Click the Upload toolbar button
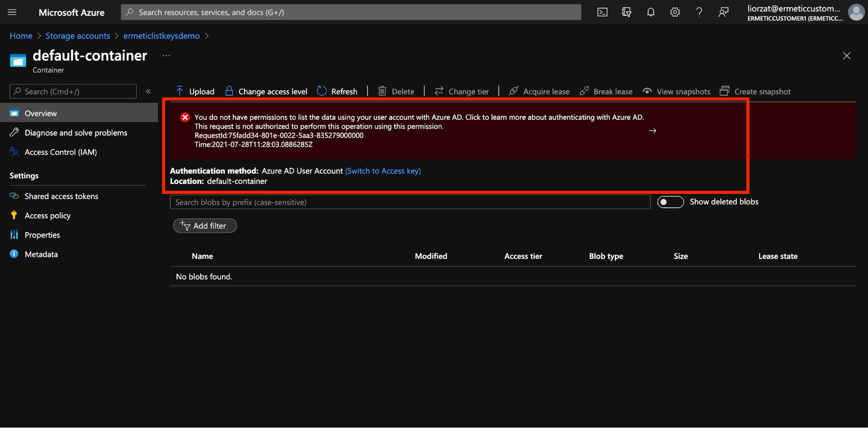 195,91
